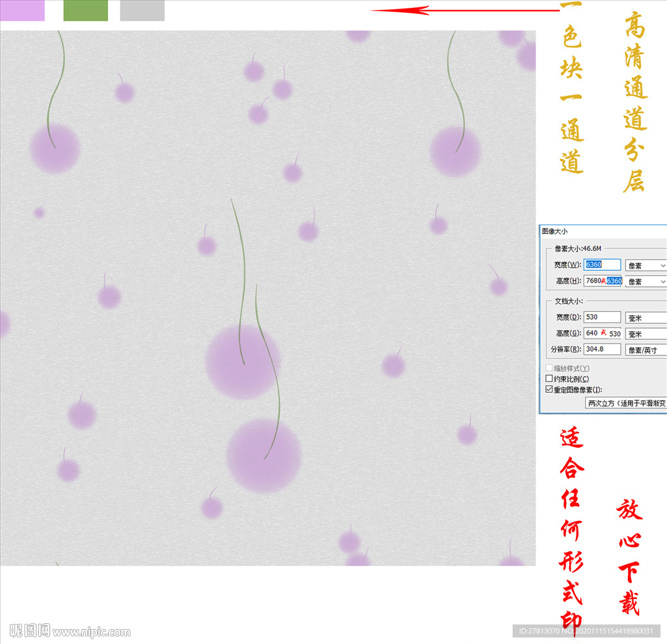Uncheck the 重定图像像素(I) checkbox
The width and height of the screenshot is (667, 644).
point(549,389)
